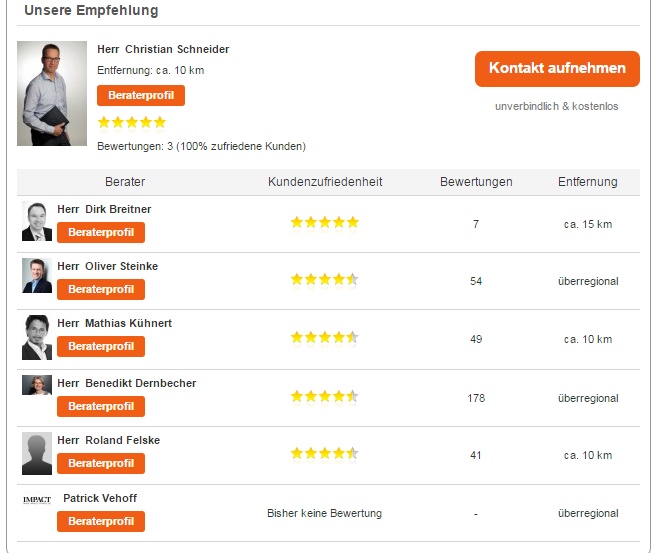Click Oliver Steinke's star rating
The height and width of the screenshot is (553, 651).
tap(324, 280)
